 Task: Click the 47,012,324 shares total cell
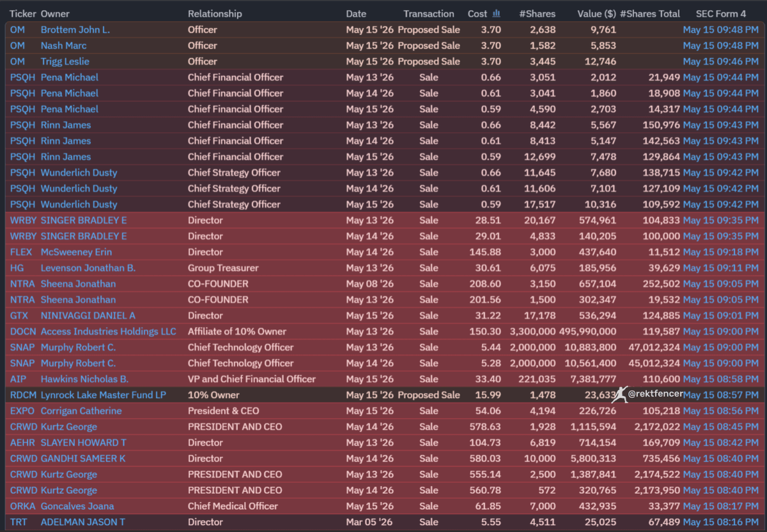[x=654, y=347]
